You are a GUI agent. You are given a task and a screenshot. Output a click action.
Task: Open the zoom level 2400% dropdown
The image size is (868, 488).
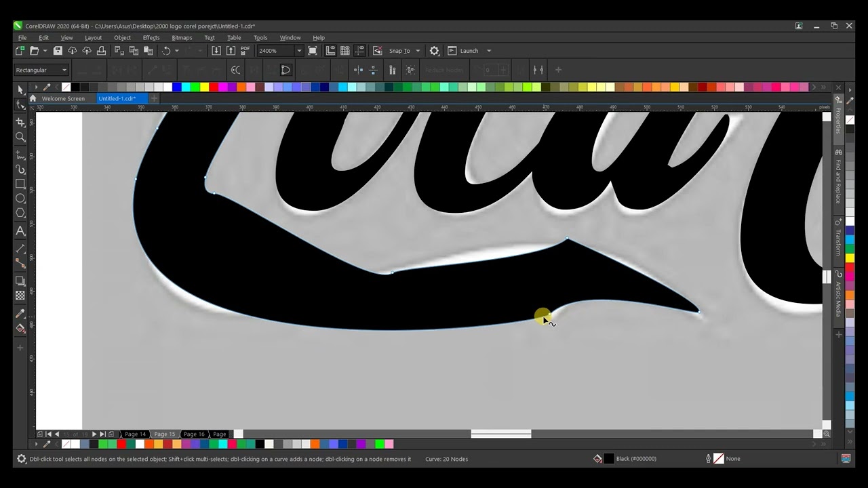(x=299, y=51)
